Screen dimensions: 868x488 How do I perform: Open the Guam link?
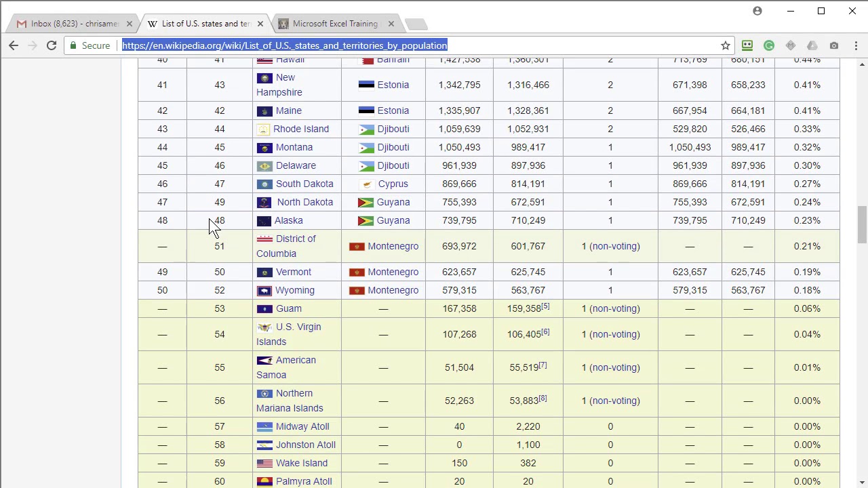(x=289, y=308)
